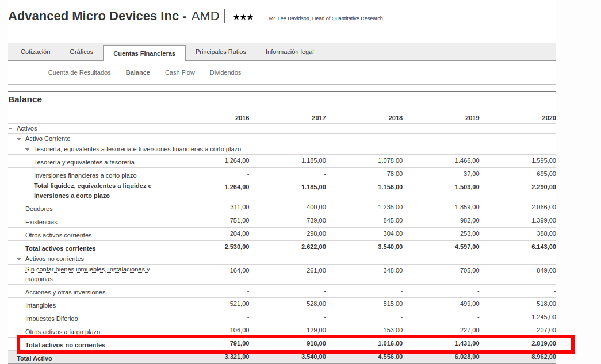View the Cash Flow statement
Screen dimensions: 601x364
[180, 72]
